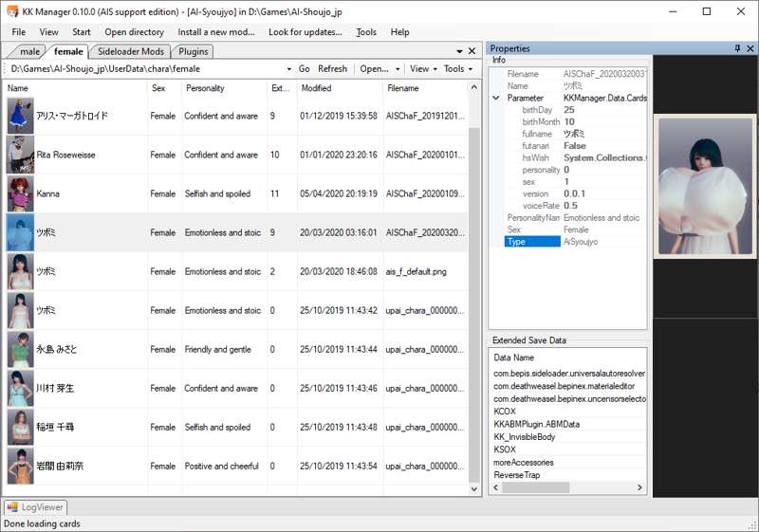The image size is (759, 532).
Task: Select moreAccessories entry
Action: click(x=524, y=463)
